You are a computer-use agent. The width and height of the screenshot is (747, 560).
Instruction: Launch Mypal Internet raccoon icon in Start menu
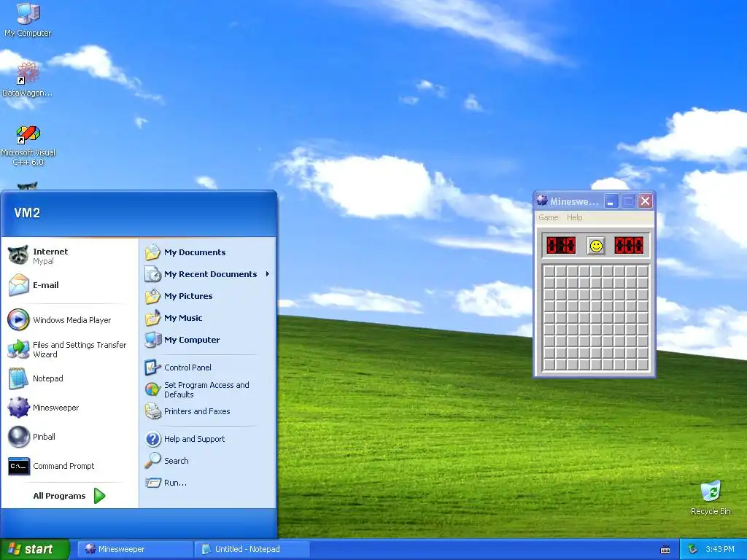point(18,255)
